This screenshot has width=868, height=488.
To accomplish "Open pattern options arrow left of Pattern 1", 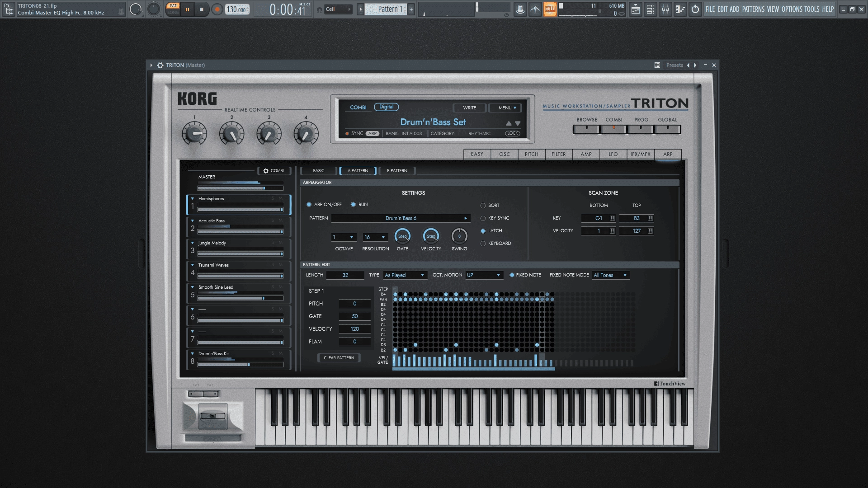I will tap(360, 9).
